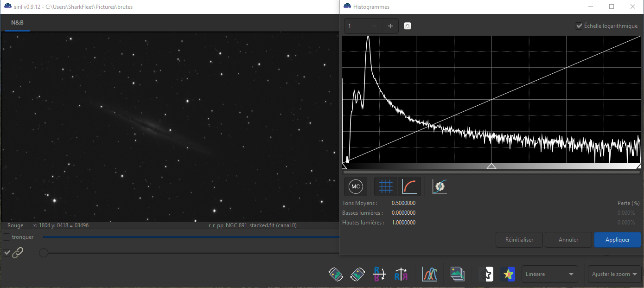
Task: Click the plus zoom button in Histogrammes
Action: 390,26
